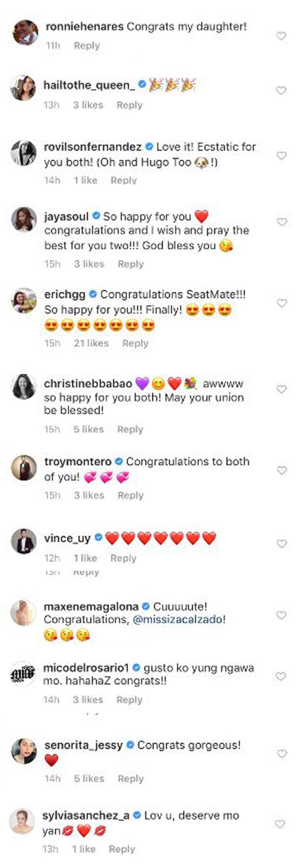View 21 likes on erichgg comment

(91, 343)
